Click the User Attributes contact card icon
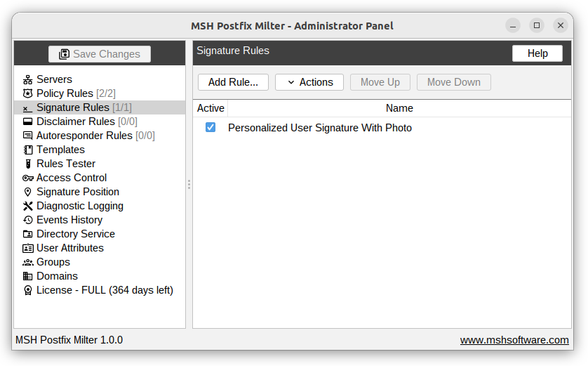This screenshot has height=366, width=588. (x=28, y=248)
